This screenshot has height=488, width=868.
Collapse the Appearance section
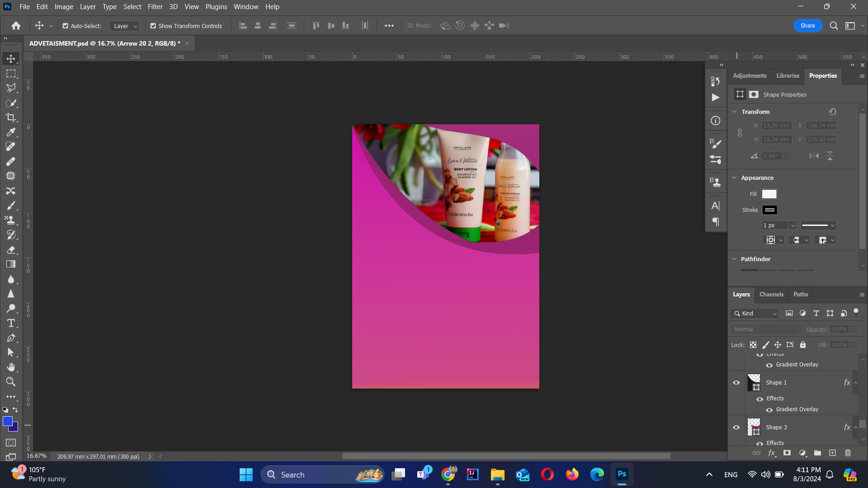[x=734, y=178]
